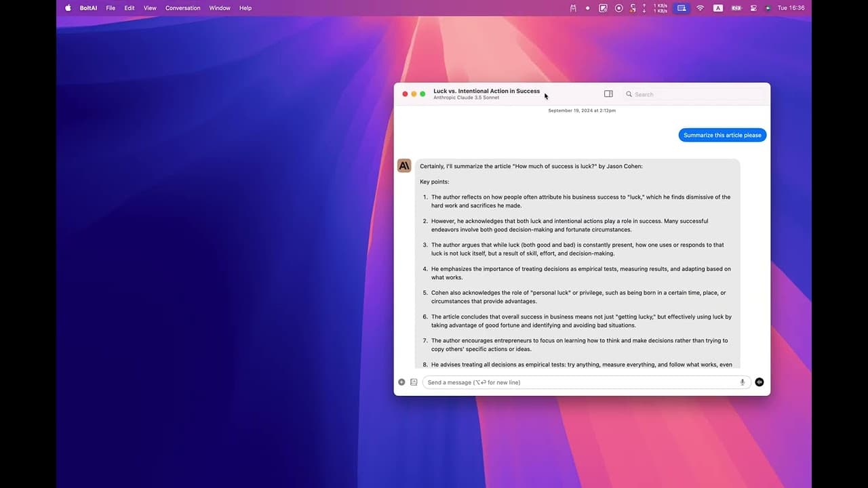The height and width of the screenshot is (488, 868).
Task: Click the 'Send a message' input field
Action: point(586,382)
